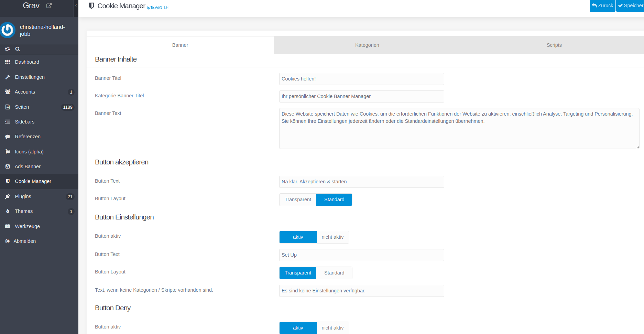Click the Accounts users icon
Viewport: 644px width, 334px height.
(x=8, y=92)
